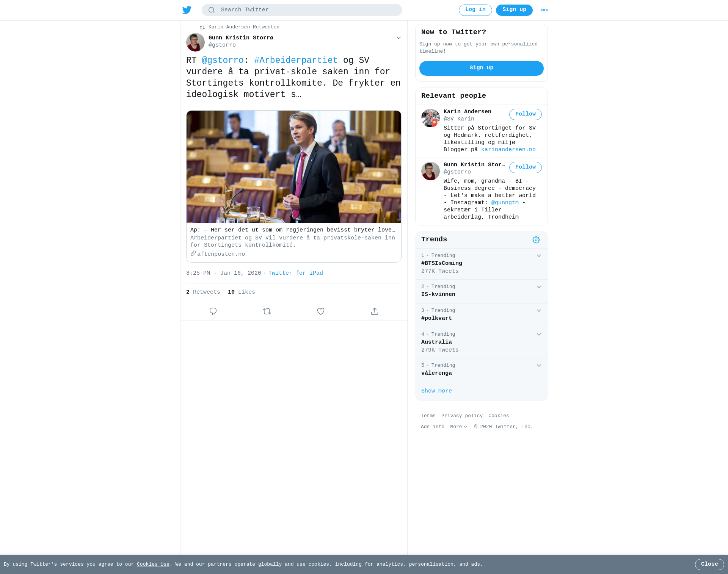This screenshot has height=574, width=728.
Task: Open the reply speech bubble icon
Action: [213, 311]
